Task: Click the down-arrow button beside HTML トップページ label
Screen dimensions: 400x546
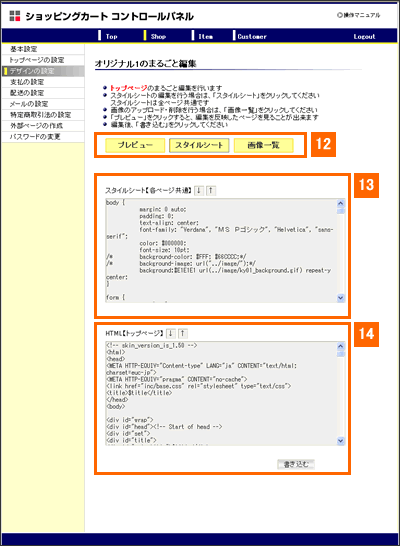Action: pos(171,333)
